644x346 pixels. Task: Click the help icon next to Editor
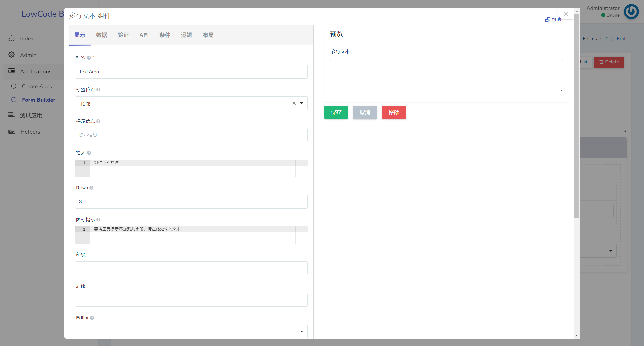coord(92,318)
